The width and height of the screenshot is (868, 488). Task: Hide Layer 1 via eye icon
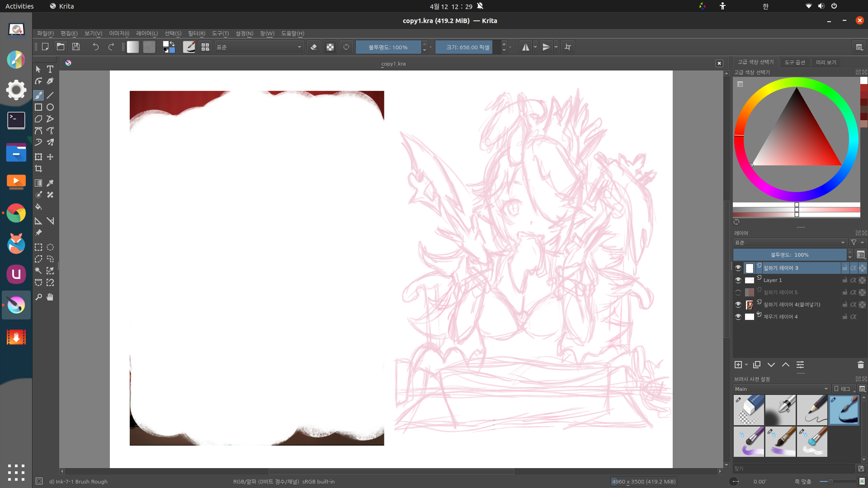738,280
